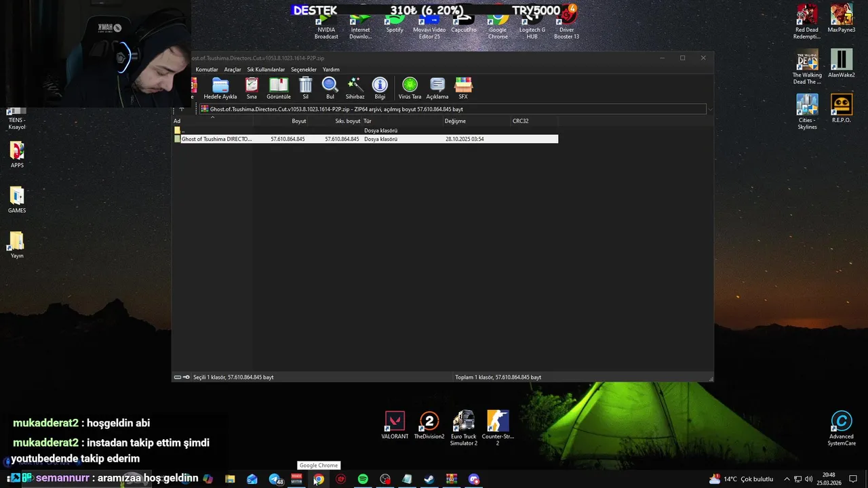The height and width of the screenshot is (488, 868).
Task: Click the volume icon in system tray
Action: click(x=808, y=479)
